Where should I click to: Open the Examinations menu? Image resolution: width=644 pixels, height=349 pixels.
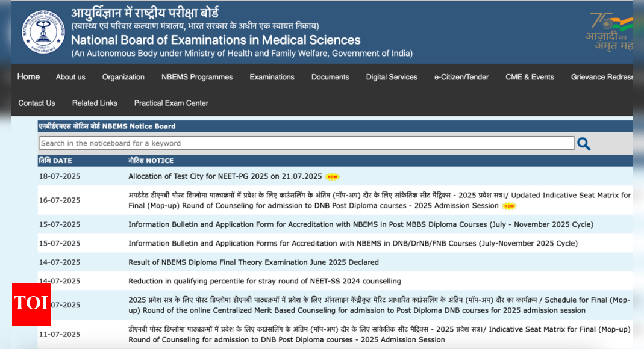click(272, 77)
